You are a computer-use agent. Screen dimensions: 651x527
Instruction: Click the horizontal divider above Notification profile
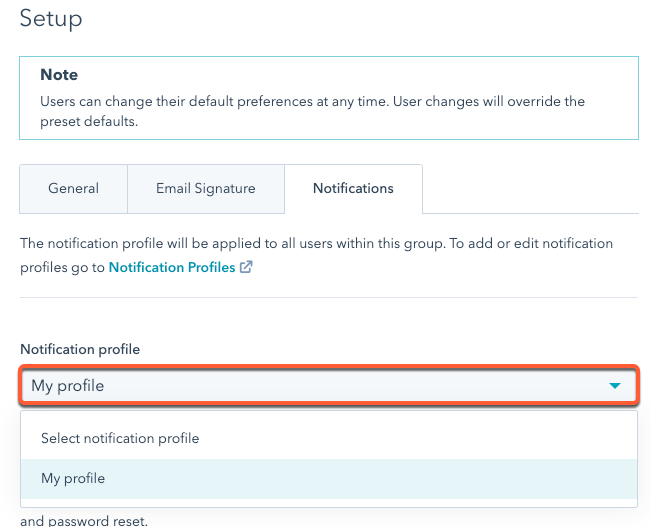click(x=328, y=297)
